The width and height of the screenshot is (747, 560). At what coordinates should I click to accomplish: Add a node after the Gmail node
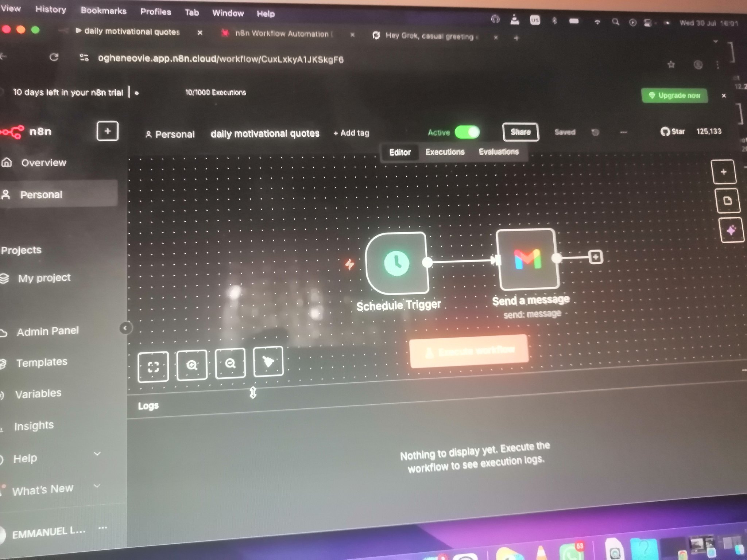coord(595,257)
